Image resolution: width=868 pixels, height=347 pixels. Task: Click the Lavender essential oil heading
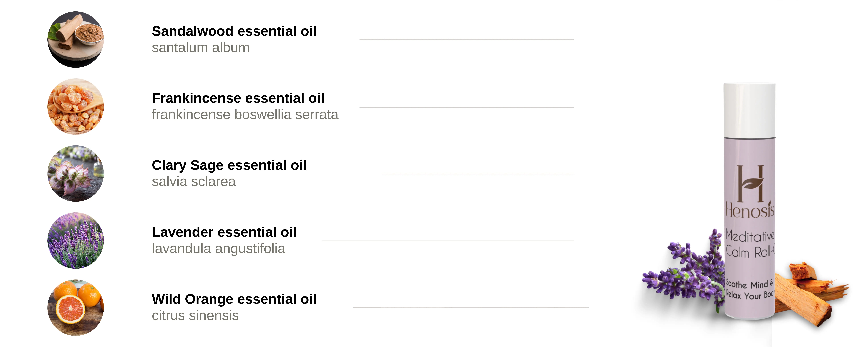click(x=224, y=232)
